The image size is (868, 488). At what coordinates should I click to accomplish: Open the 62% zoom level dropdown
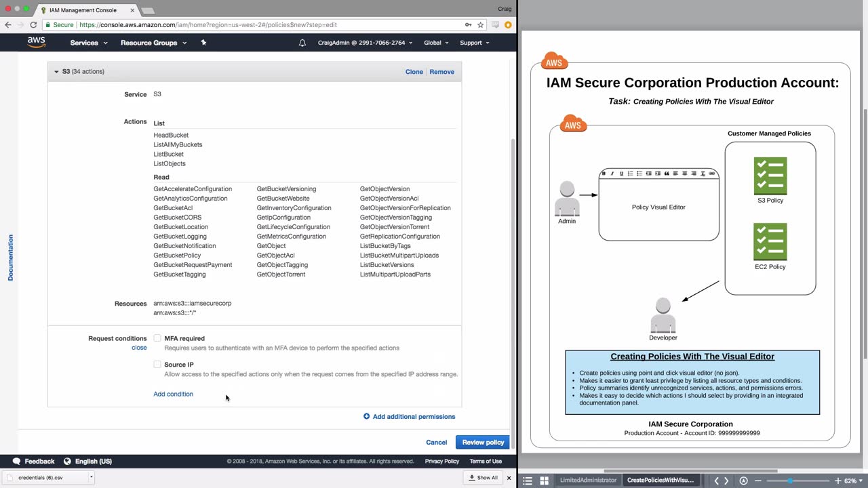point(852,481)
